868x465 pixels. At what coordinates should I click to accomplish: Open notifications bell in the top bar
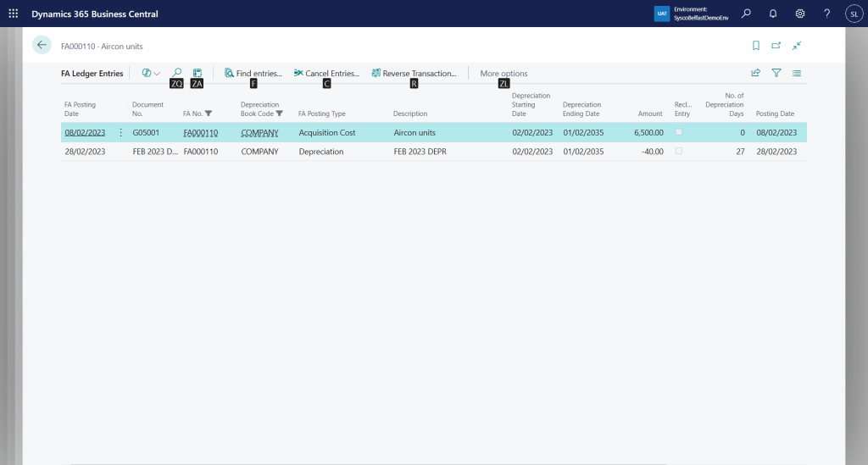coord(773,14)
